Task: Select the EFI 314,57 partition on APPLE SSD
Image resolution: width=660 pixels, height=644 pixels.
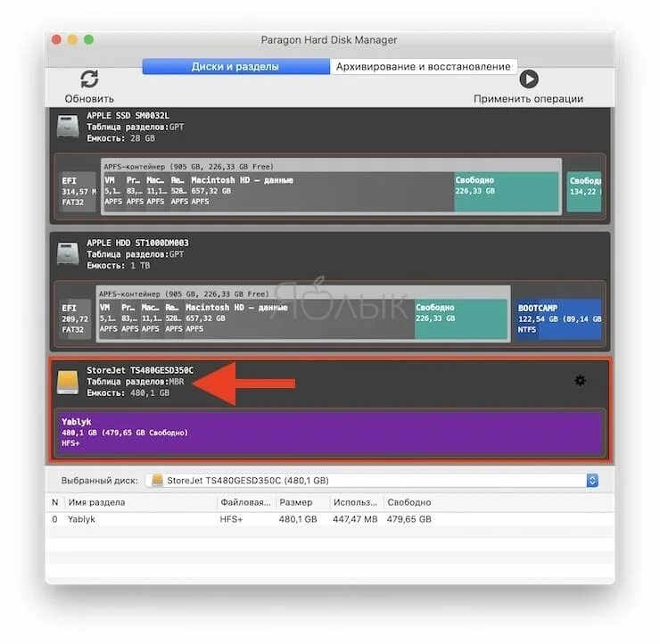Action: pos(78,192)
